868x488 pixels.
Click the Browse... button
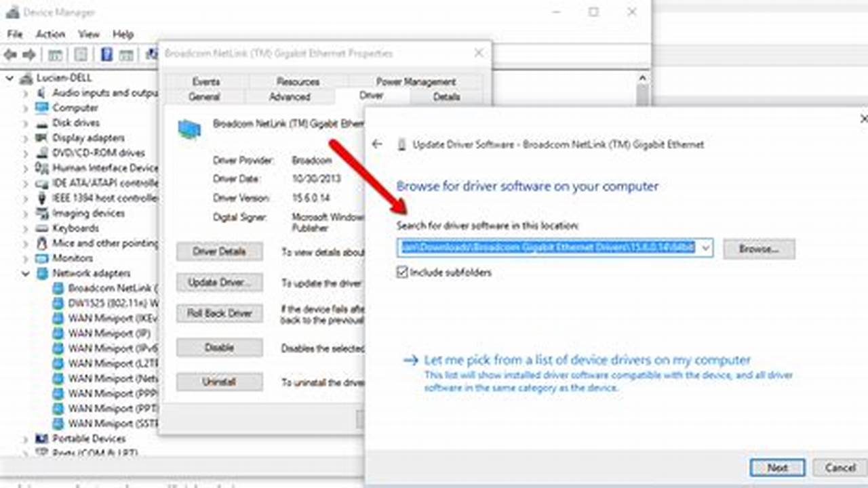click(759, 249)
